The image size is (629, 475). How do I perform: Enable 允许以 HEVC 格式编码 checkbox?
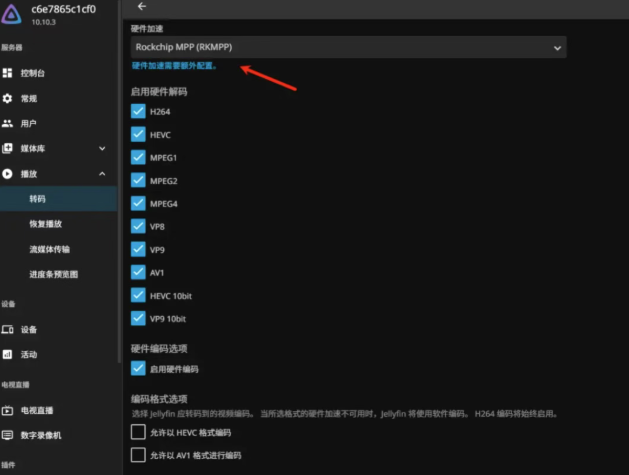tap(138, 432)
